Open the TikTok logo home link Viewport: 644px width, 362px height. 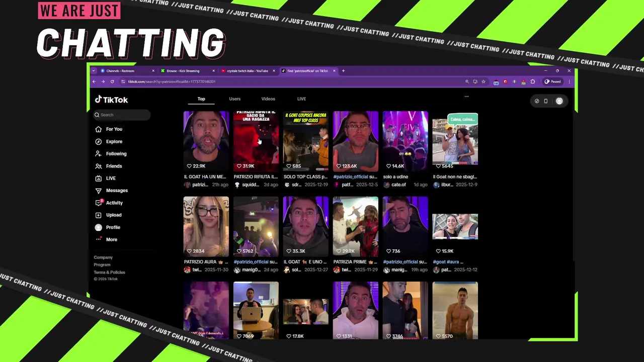(x=112, y=100)
